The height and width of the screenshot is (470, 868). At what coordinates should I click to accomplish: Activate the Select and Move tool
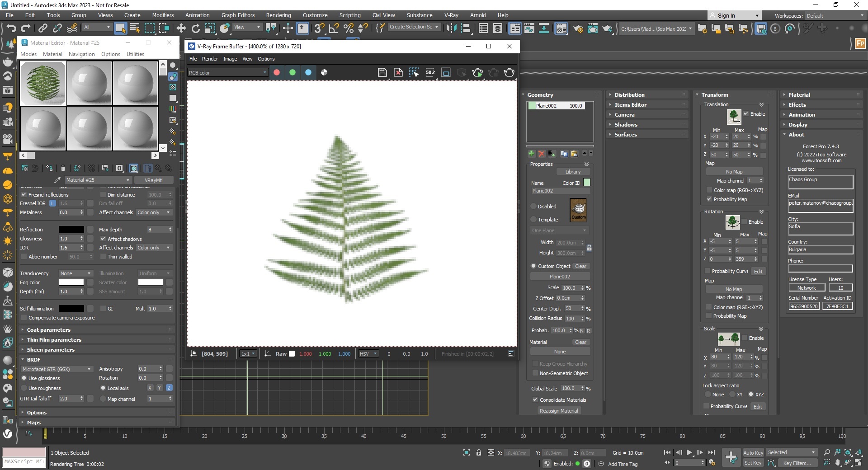tap(181, 28)
